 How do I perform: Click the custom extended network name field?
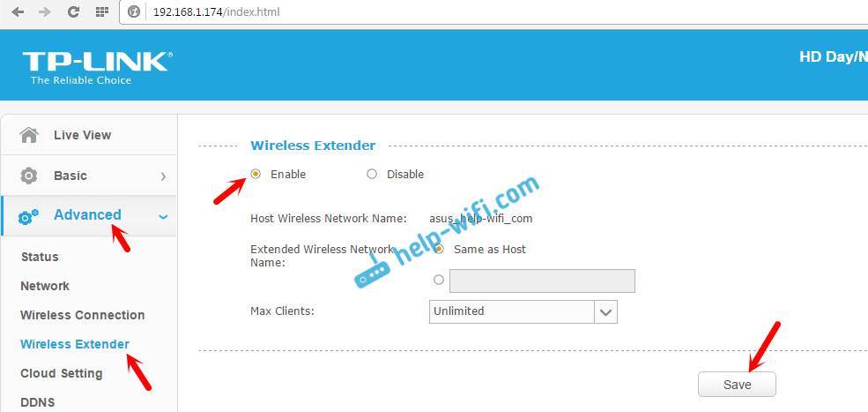[542, 281]
